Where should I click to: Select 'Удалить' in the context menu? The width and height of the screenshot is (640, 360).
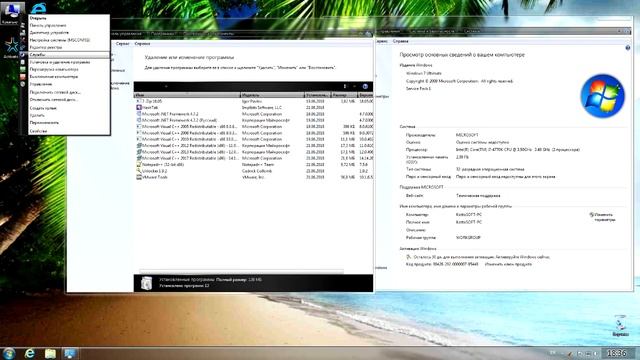pyautogui.click(x=37, y=116)
